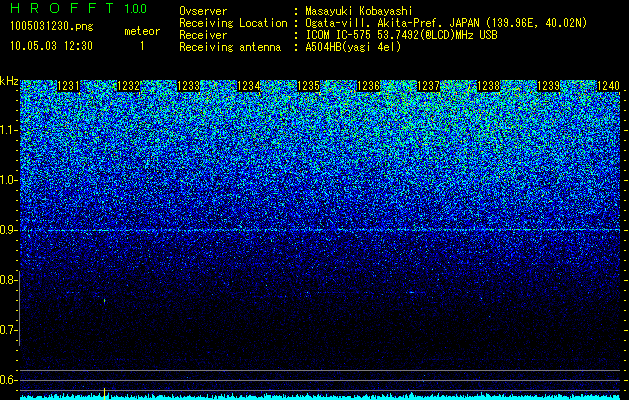629x400 pixels.
Task: Click the 1234 time marker
Action: click(x=249, y=86)
